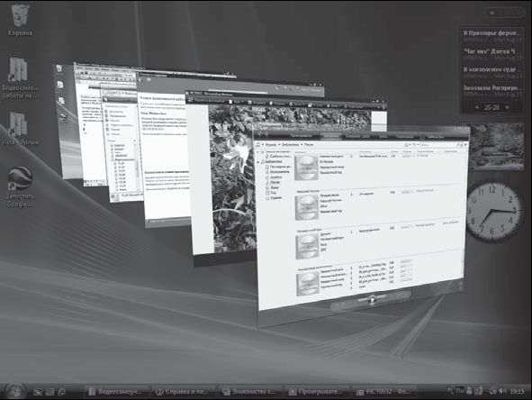Open the Видеосамо... desktop shortcut
The height and width of the screenshot is (400, 532).
coord(19,78)
